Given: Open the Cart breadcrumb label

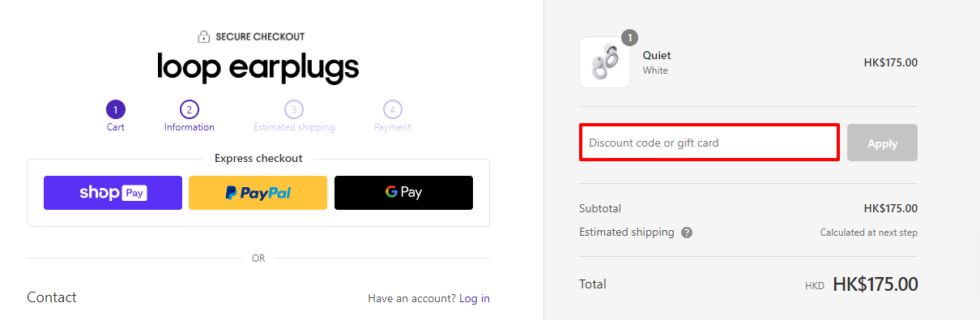Looking at the screenshot, I should [116, 127].
